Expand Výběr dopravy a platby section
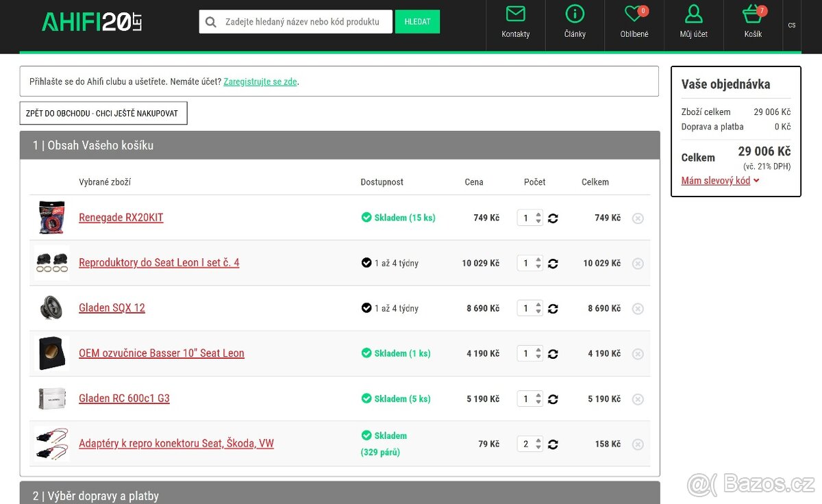The width and height of the screenshot is (822, 504). 339,495
